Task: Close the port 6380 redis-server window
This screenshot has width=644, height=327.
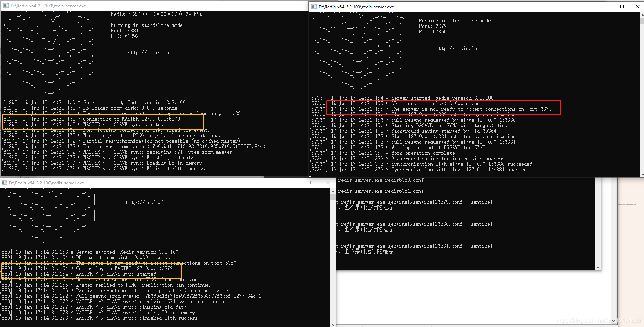Action: click(x=328, y=183)
